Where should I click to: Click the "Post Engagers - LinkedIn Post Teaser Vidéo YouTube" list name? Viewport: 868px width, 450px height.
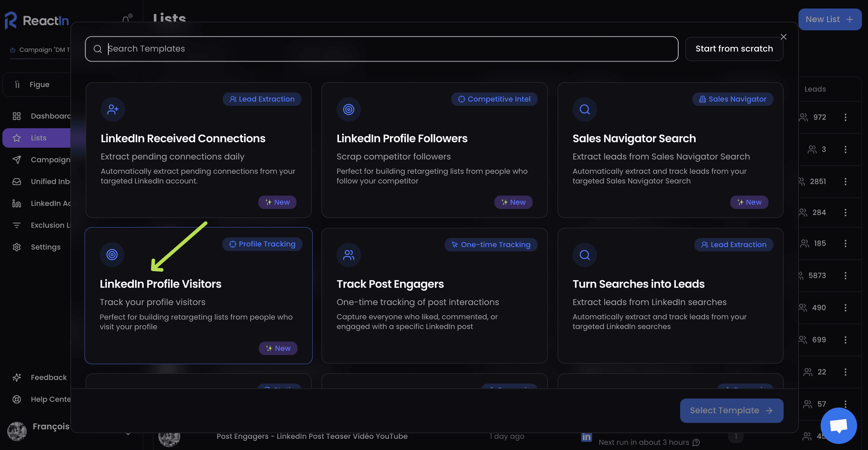pos(312,437)
